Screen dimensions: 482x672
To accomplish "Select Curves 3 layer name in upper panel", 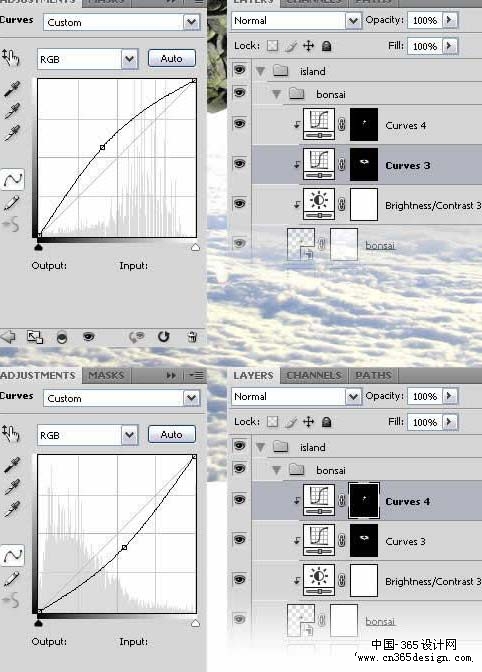I will pos(407,165).
